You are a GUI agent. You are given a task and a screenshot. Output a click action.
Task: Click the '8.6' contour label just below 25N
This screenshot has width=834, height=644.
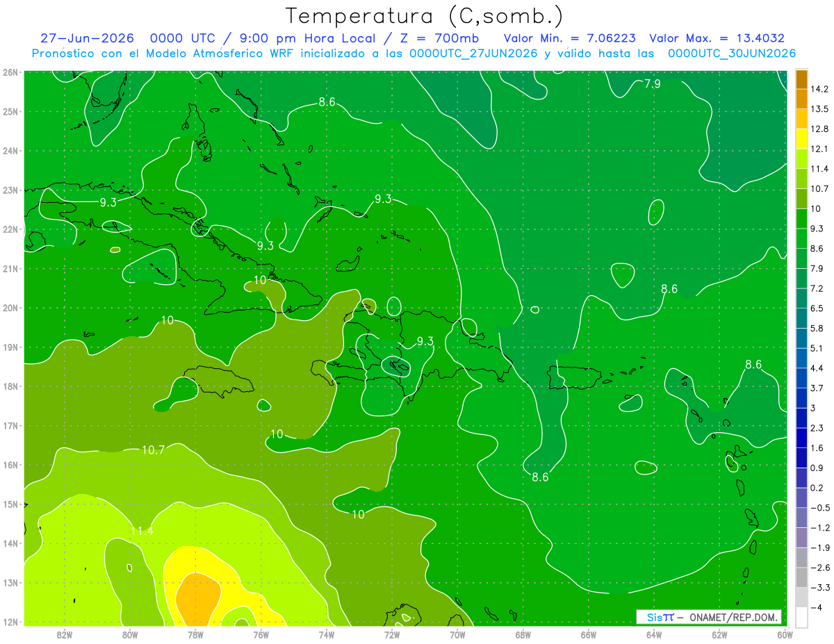327,102
